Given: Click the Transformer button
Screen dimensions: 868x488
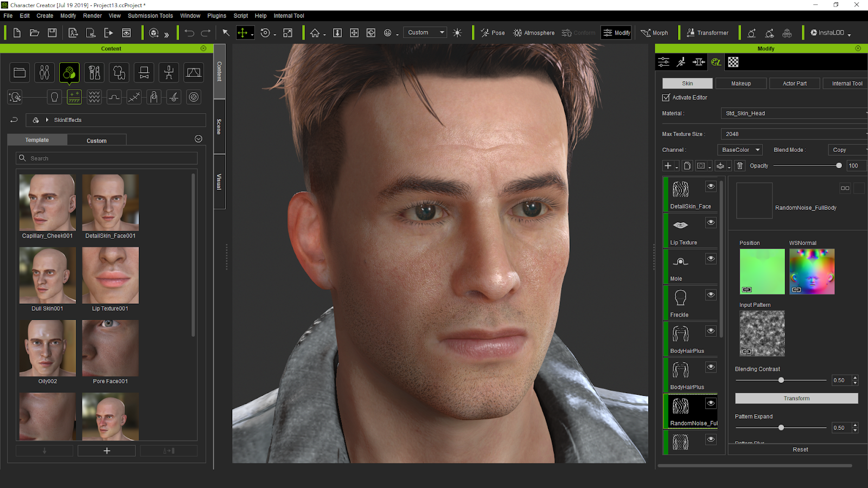Looking at the screenshot, I should pyautogui.click(x=707, y=33).
